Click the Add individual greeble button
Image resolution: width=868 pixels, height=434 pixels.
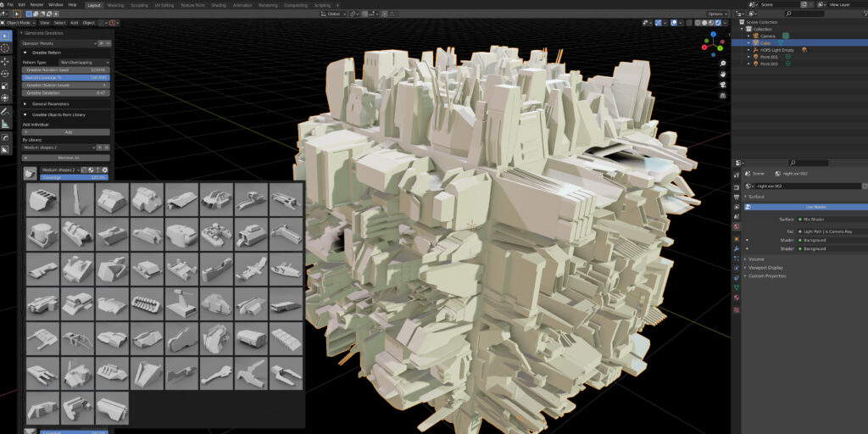coord(66,132)
